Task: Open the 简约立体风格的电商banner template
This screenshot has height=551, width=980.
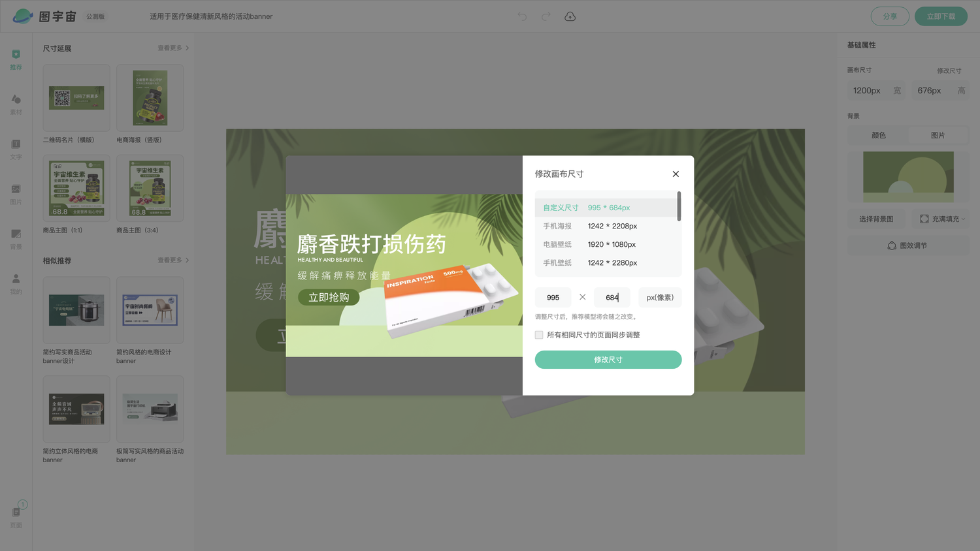Action: pyautogui.click(x=76, y=409)
